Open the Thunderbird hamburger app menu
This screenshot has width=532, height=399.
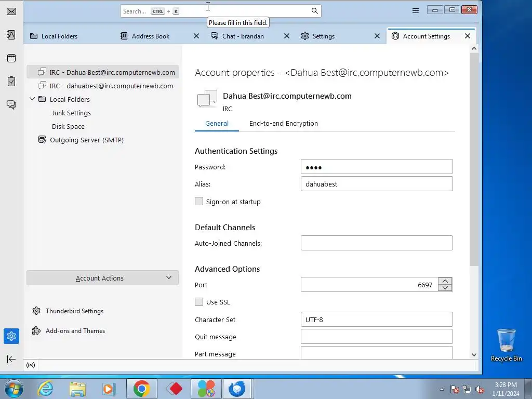pyautogui.click(x=415, y=11)
